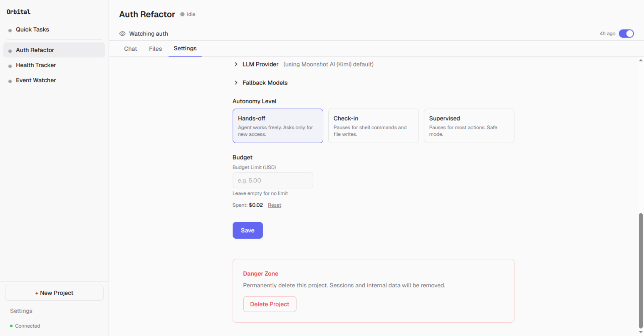Select the Check-in autonomy level
644x336 pixels.
pyautogui.click(x=373, y=126)
